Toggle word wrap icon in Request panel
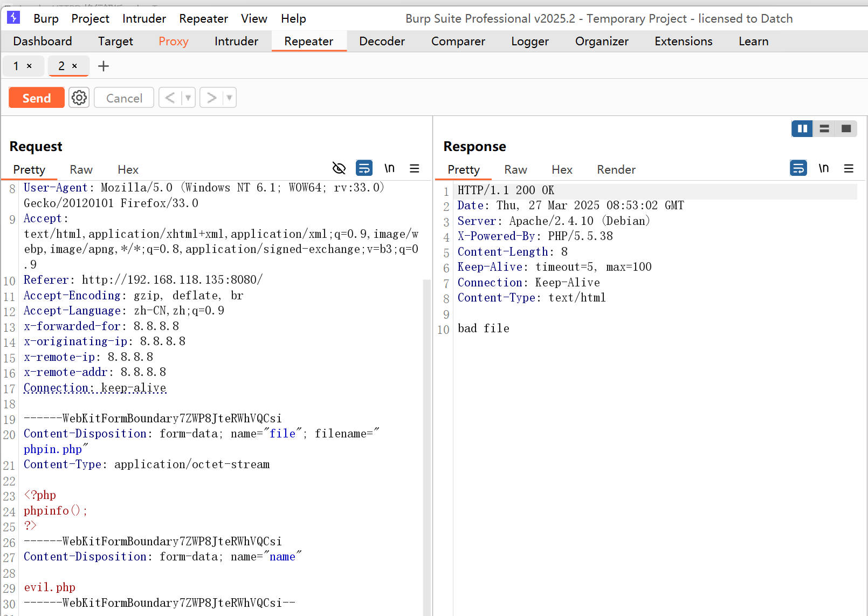This screenshot has height=616, width=868. [364, 168]
